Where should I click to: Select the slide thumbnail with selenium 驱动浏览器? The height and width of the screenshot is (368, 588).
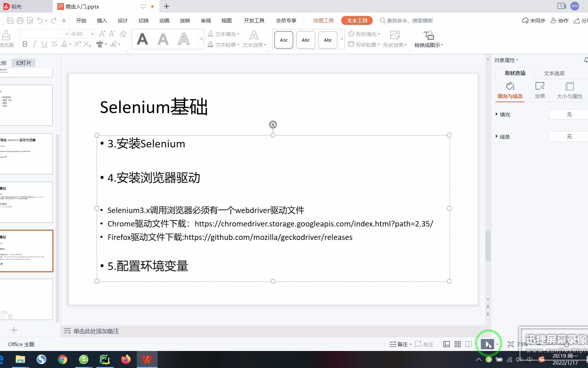pos(26,154)
